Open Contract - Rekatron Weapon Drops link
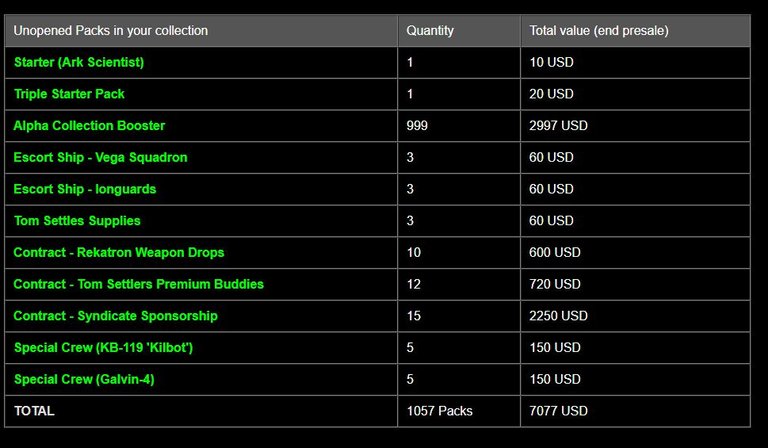This screenshot has height=448, width=768. 119,252
